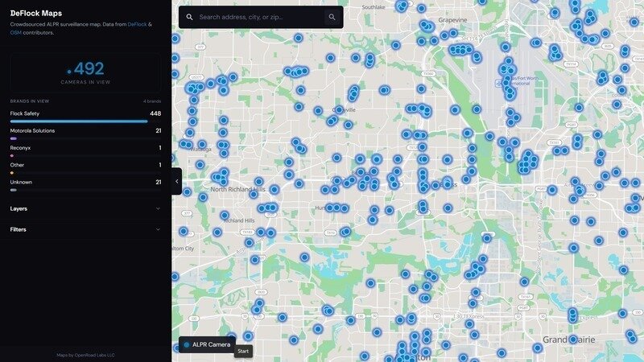Click the Richland Hills map label
Image resolution: width=644 pixels, height=362 pixels.
(x=239, y=220)
